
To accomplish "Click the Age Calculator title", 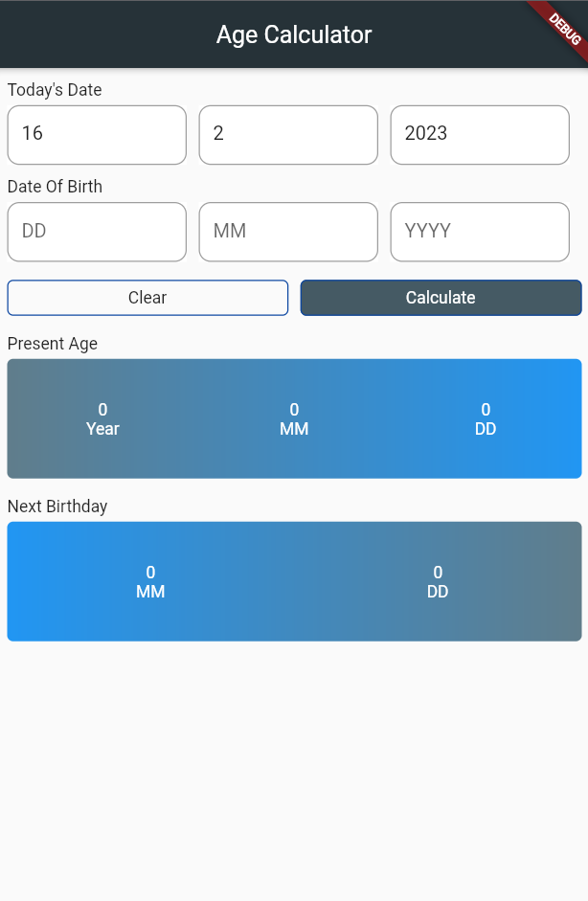I will 293,34.
